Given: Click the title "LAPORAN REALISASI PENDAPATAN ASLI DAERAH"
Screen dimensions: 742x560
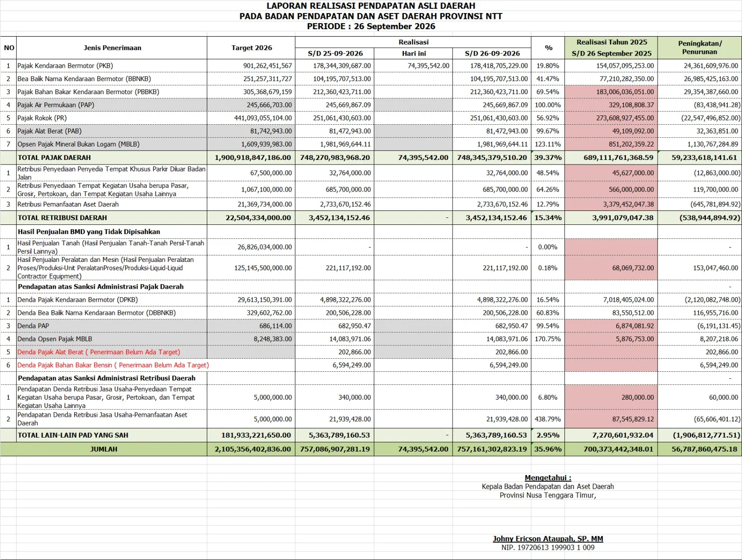Looking at the screenshot, I should [x=371, y=6].
